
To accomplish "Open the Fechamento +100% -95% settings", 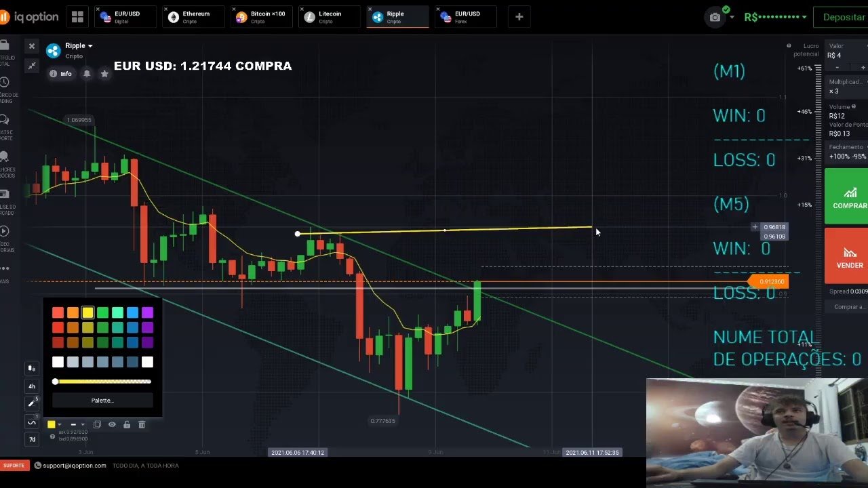I will click(x=847, y=152).
